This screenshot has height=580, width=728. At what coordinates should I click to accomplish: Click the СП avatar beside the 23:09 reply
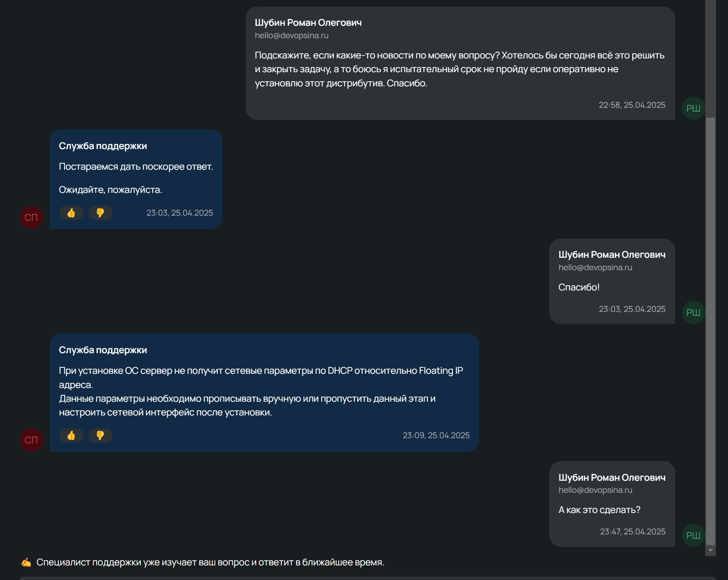tap(31, 440)
